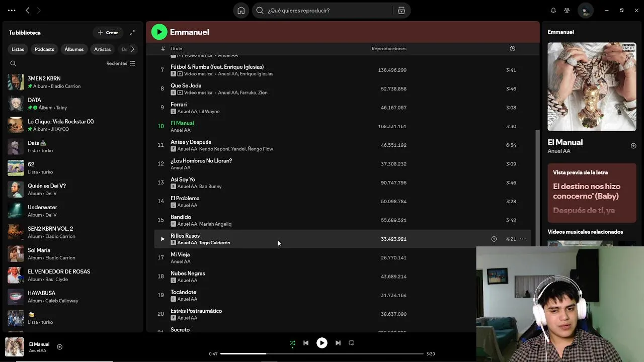Open Bad Bunny artist link
This screenshot has height=362, width=644.
pyautogui.click(x=210, y=187)
